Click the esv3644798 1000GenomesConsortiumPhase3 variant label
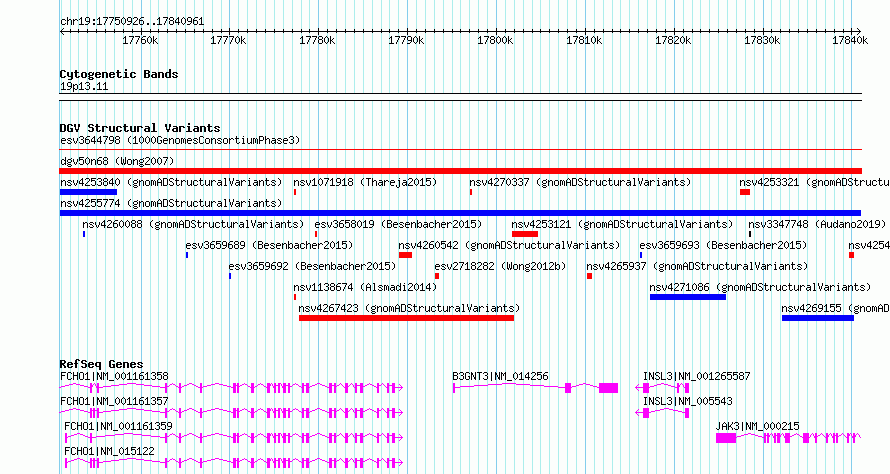Viewport: 890px width, 474px height. pyautogui.click(x=180, y=140)
